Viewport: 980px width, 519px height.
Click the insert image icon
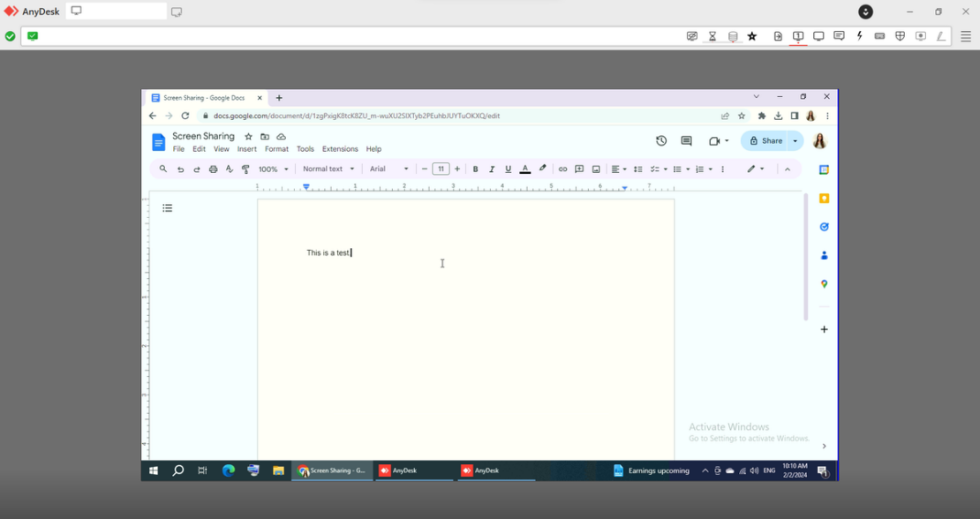(x=596, y=169)
